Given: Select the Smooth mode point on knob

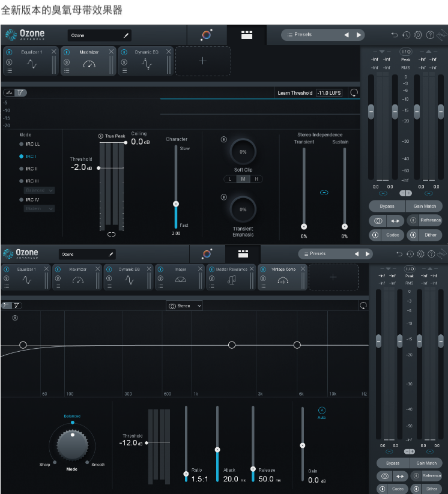Looking at the screenshot, I should [x=87, y=462].
